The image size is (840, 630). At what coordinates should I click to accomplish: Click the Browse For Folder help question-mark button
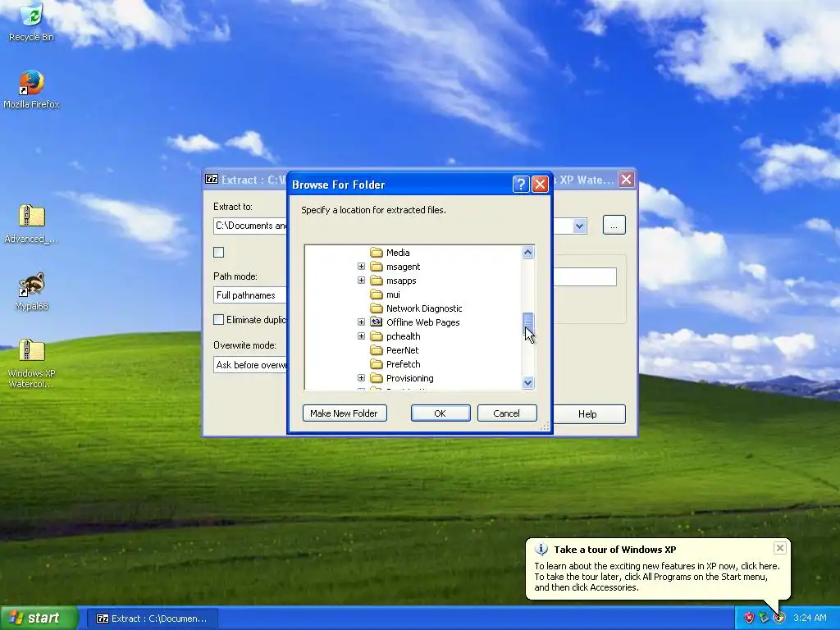click(521, 185)
